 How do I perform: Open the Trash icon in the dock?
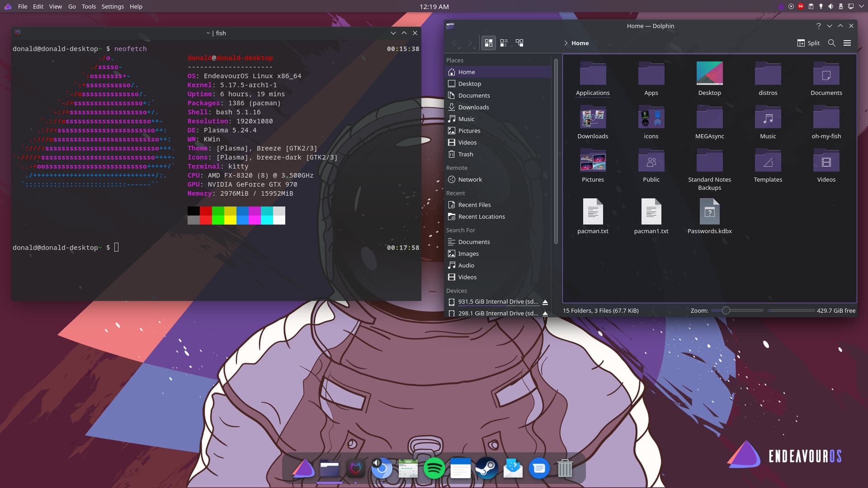565,468
